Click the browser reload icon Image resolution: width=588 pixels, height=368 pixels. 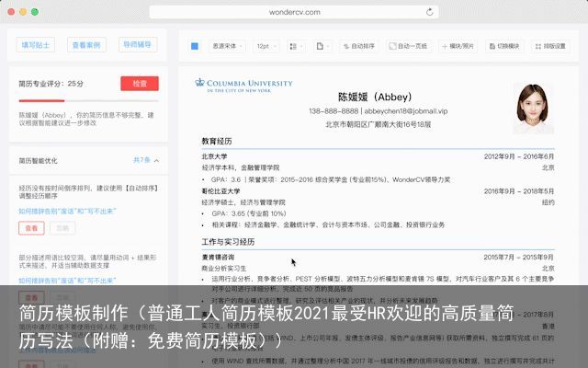click(429, 12)
